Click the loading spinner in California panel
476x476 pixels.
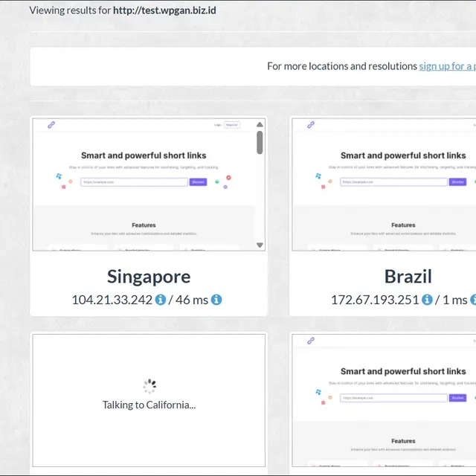coord(149,386)
